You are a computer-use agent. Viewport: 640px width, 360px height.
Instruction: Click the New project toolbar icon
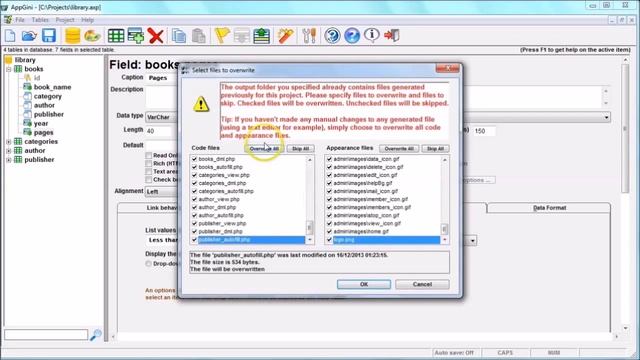10,36
